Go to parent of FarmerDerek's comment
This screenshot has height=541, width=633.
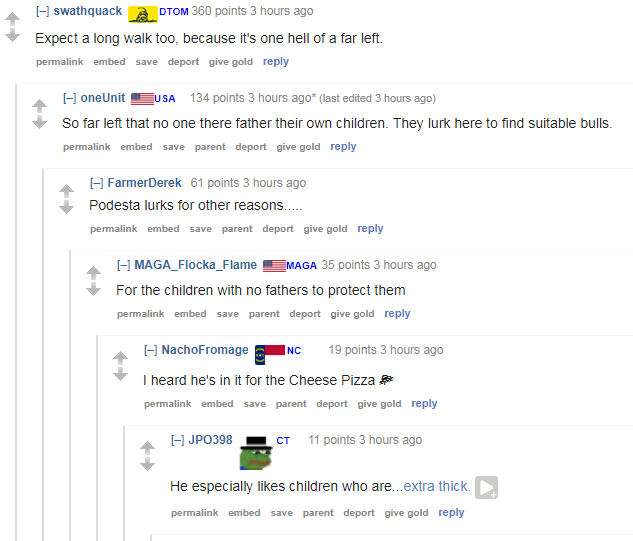237,229
